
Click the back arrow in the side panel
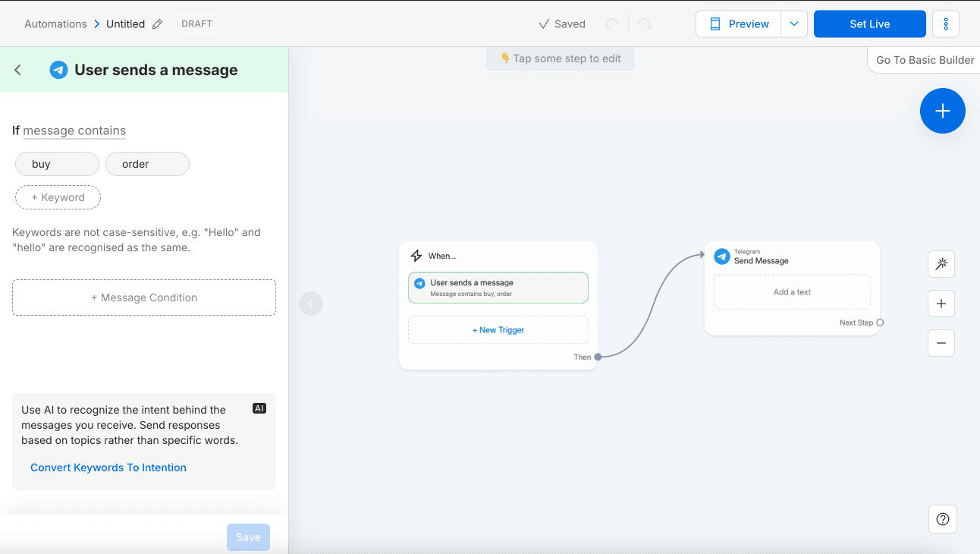point(18,70)
